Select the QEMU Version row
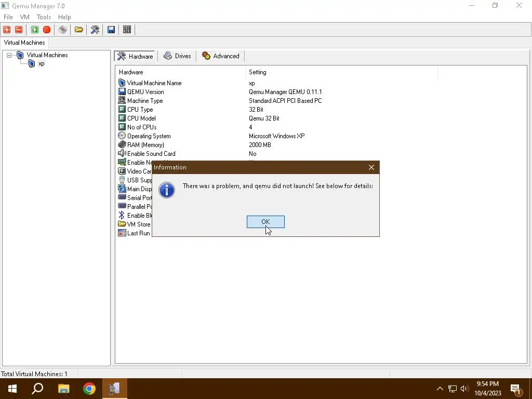Screen dimensions: 532x399 (277, 92)
